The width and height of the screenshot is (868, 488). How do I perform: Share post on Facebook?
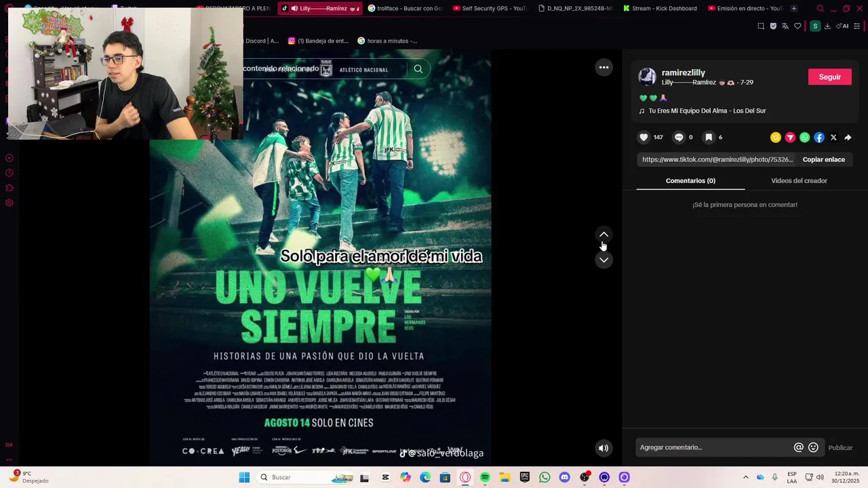point(819,138)
